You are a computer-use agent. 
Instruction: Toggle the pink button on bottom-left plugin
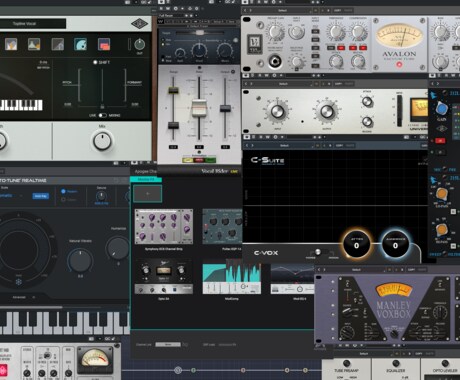coord(3,370)
